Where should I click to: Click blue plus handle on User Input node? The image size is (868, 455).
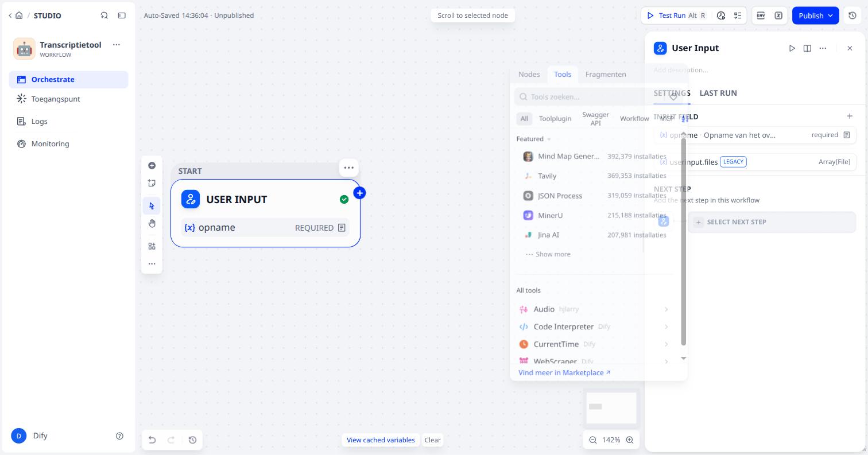click(x=360, y=193)
